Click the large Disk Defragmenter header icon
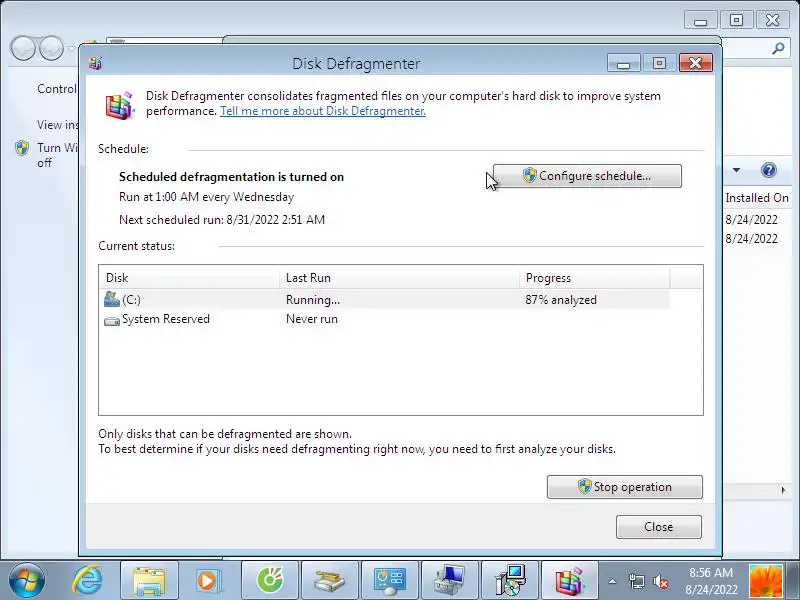 point(120,106)
